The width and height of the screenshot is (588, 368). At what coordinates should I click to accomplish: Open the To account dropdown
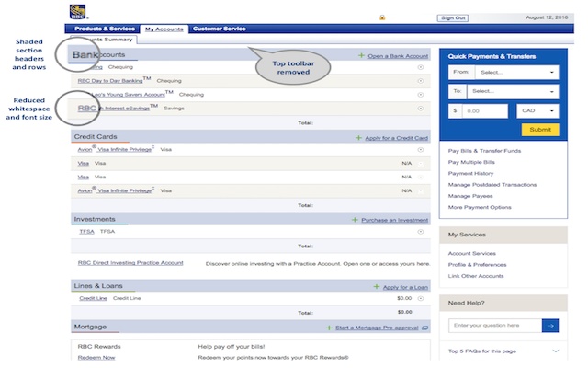513,91
